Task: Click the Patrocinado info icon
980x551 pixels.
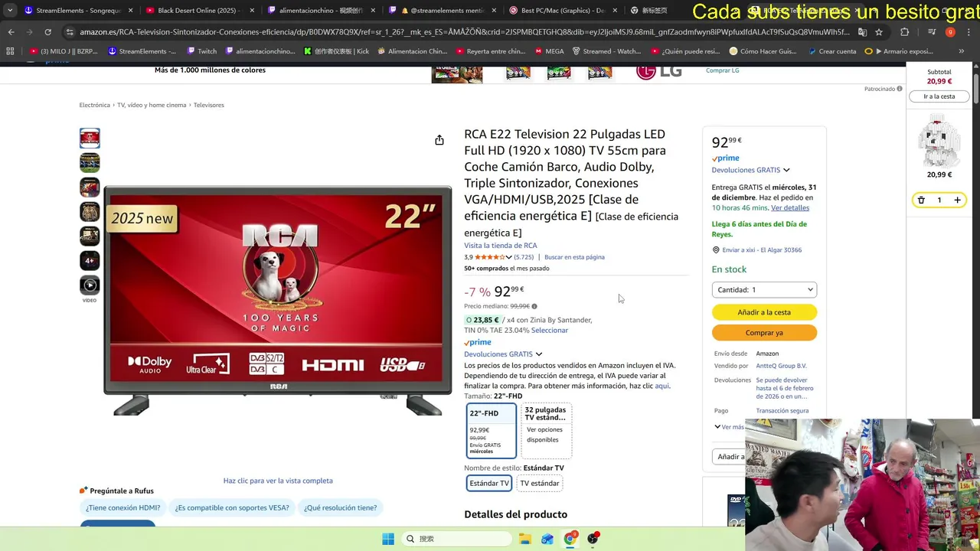Action: [x=900, y=89]
